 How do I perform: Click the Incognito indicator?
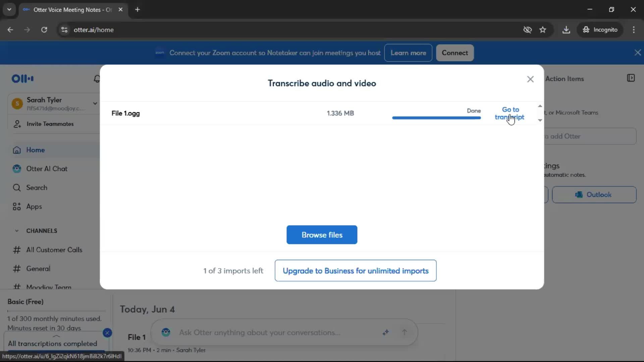[600, 30]
